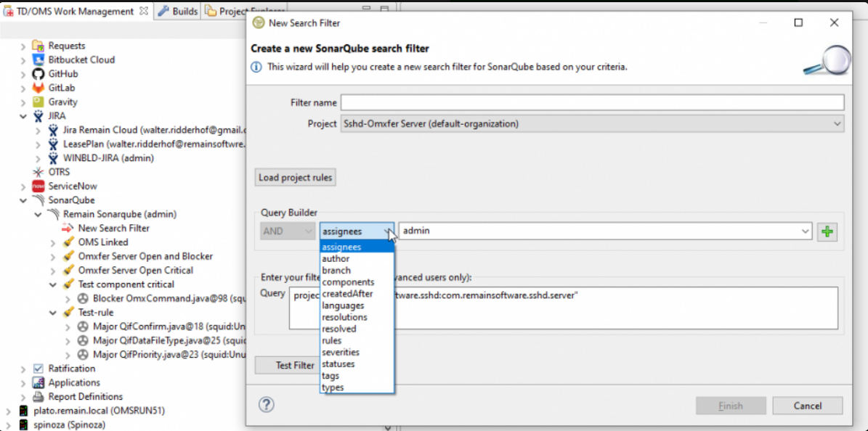
Task: Open the Project dropdown
Action: point(592,124)
